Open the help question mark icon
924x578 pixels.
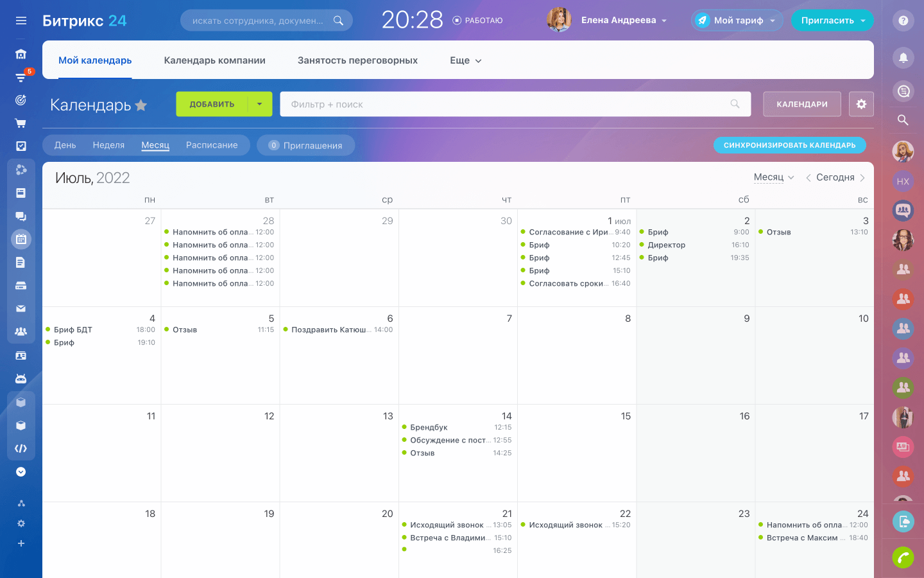[903, 21]
